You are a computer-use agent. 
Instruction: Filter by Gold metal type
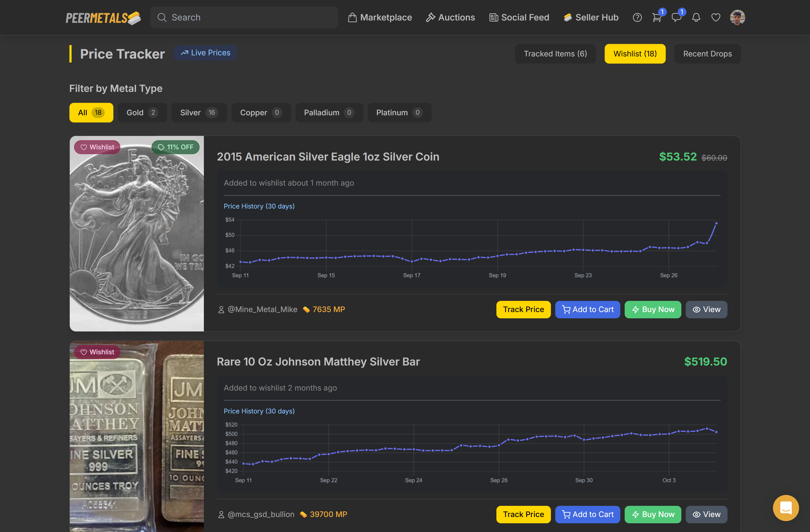pyautogui.click(x=142, y=113)
